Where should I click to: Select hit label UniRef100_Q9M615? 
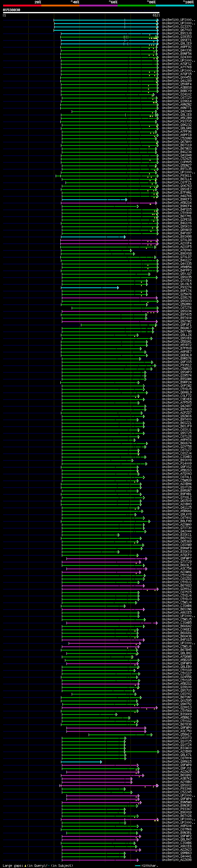point(177,761)
